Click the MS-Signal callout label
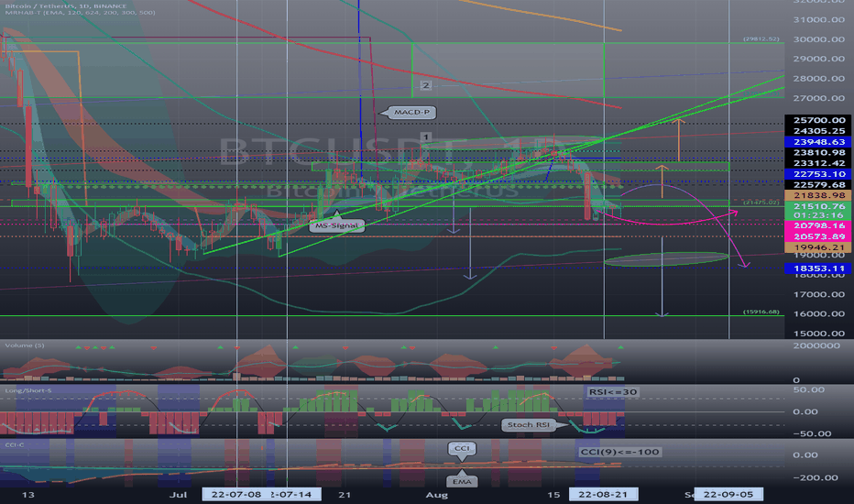Viewport: 854px width, 504px height. tap(336, 225)
